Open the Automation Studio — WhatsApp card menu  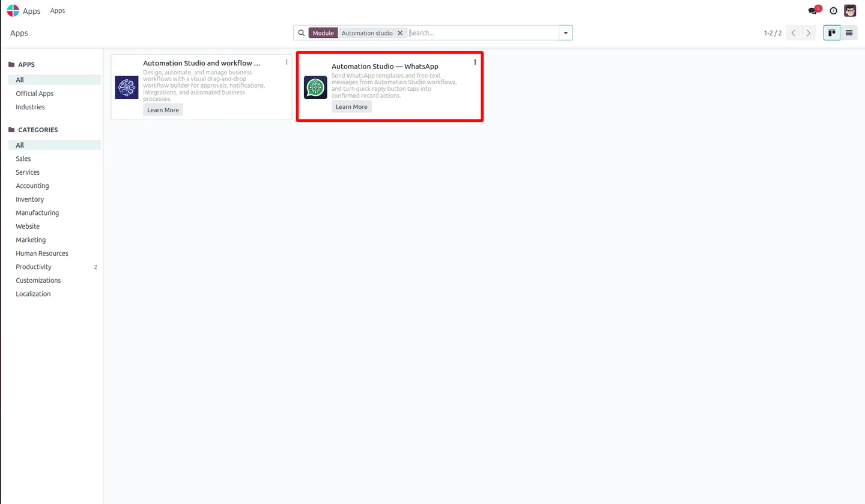pos(475,62)
